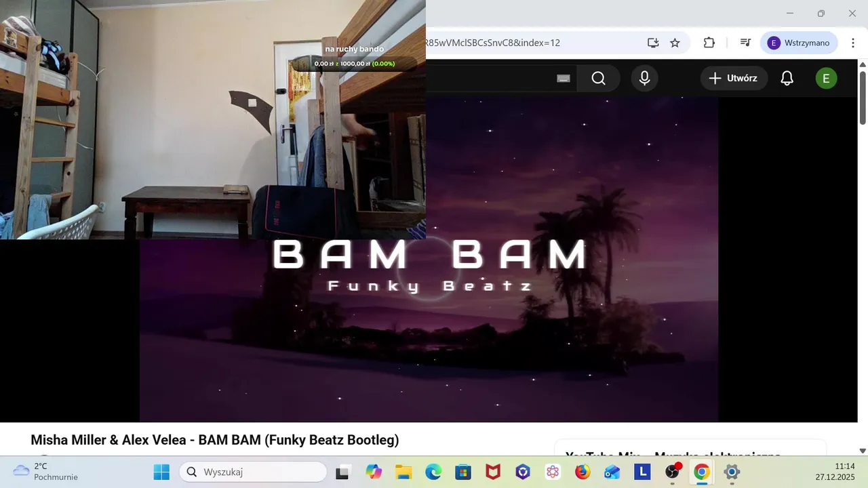Image resolution: width=868 pixels, height=488 pixels.
Task: Open Chrome media controls icon
Action: click(x=745, y=43)
